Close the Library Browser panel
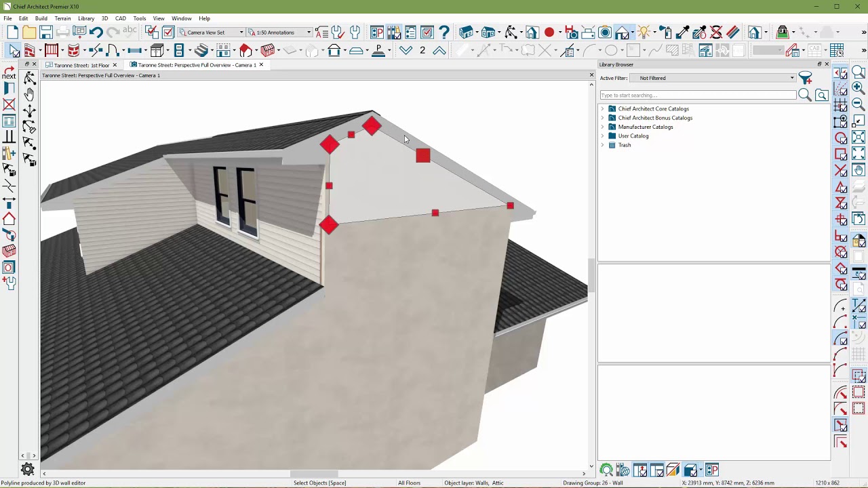Viewport: 868px width, 488px height. pyautogui.click(x=827, y=64)
